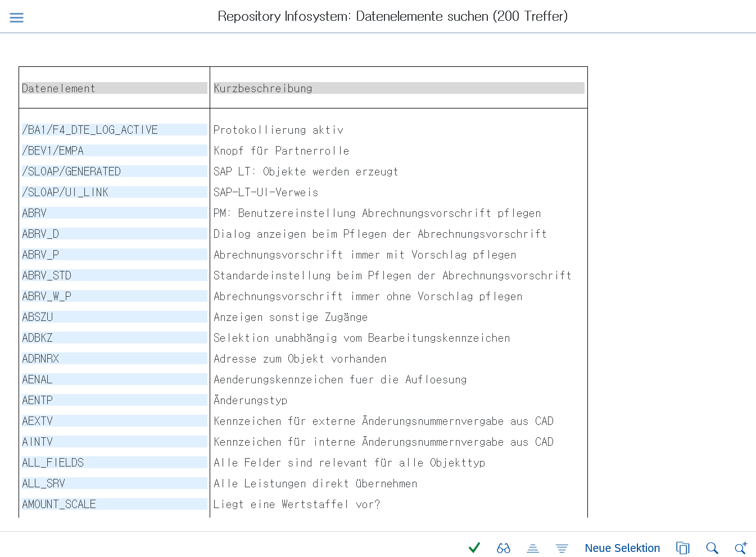
Task: Click the search-next magnifier plus icon
Action: tap(741, 548)
